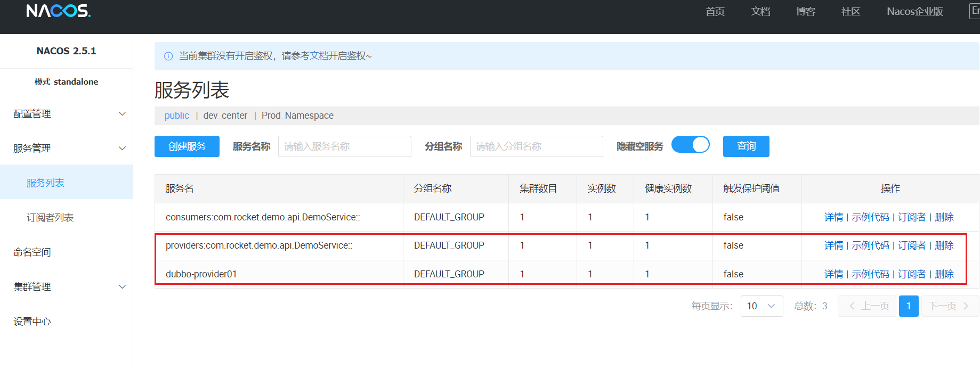This screenshot has width=980, height=370.
Task: Open Nacos企业版 in the top navigation
Action: [x=914, y=12]
